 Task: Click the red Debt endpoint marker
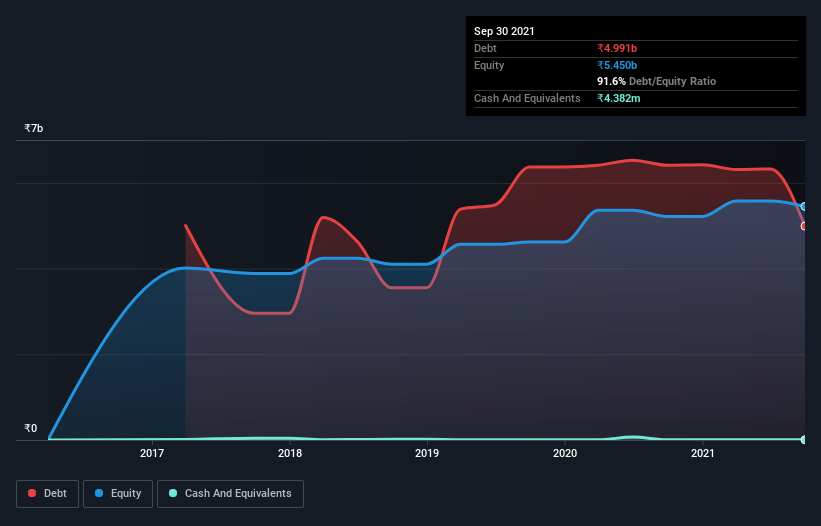(x=804, y=226)
